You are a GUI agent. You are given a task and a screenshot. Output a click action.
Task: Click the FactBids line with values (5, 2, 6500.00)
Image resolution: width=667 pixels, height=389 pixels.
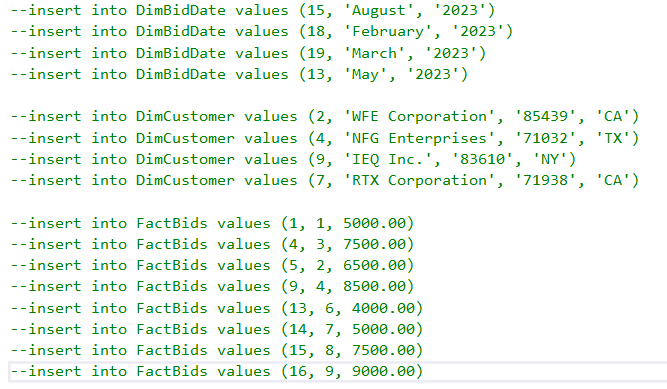pos(212,266)
